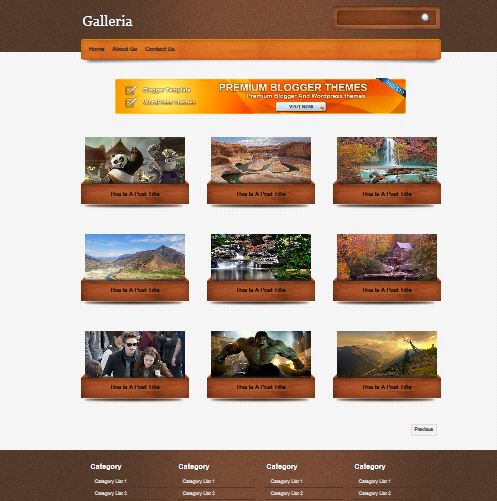The height and width of the screenshot is (501, 497).
Task: Click post title under autumn waterfall lagoon image
Action: 387,194
